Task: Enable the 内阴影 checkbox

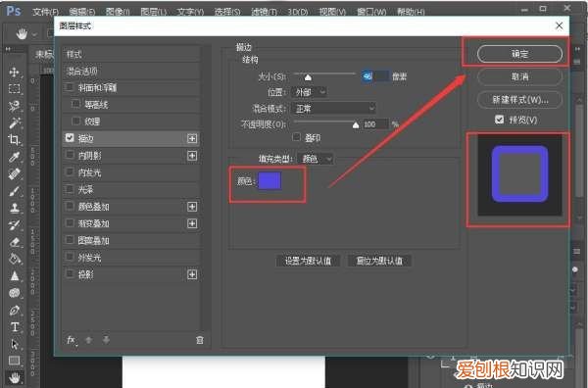Action: 70,155
